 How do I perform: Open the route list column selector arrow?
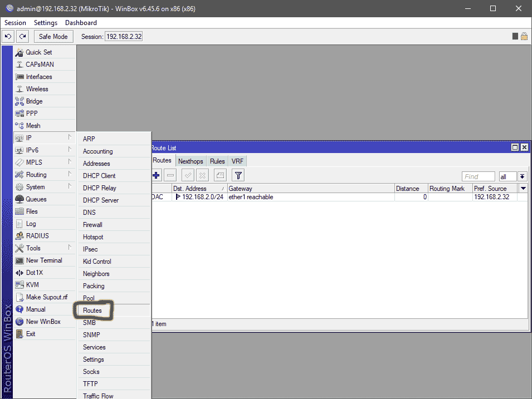coord(523,188)
